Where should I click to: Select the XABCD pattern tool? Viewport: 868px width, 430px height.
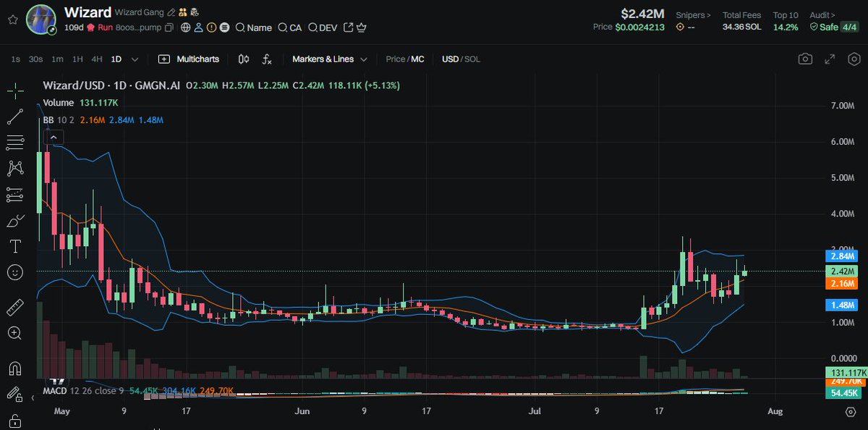(x=14, y=169)
